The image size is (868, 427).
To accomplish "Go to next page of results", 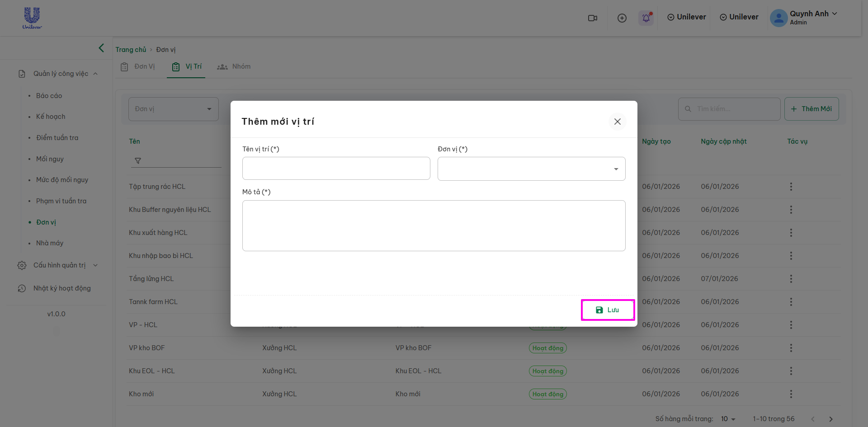I will pos(830,419).
